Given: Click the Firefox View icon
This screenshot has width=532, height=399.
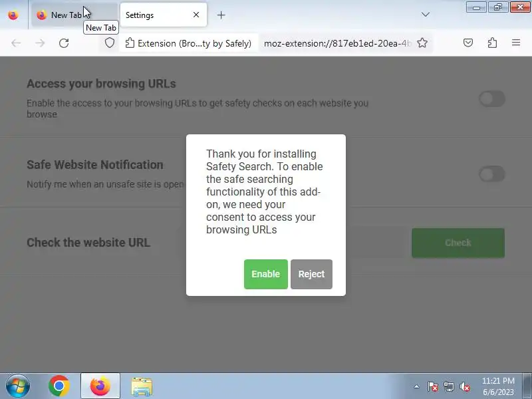Looking at the screenshot, I should pos(13,15).
